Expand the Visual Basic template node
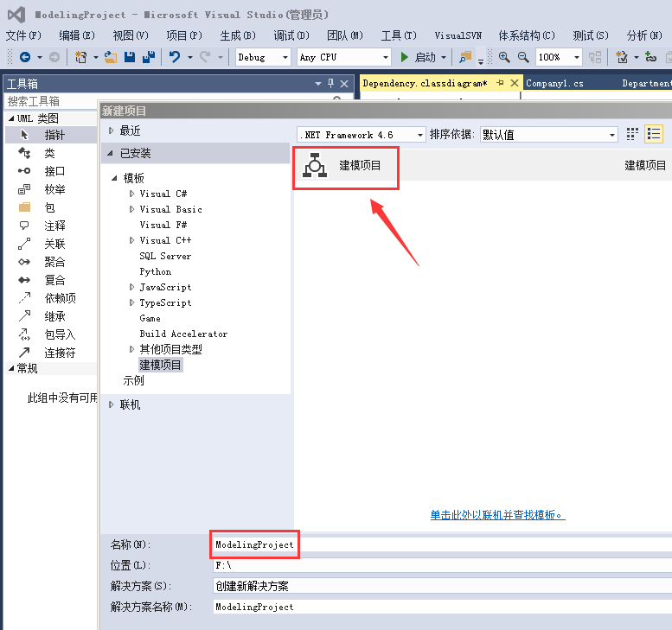This screenshot has width=672, height=630. (x=131, y=209)
